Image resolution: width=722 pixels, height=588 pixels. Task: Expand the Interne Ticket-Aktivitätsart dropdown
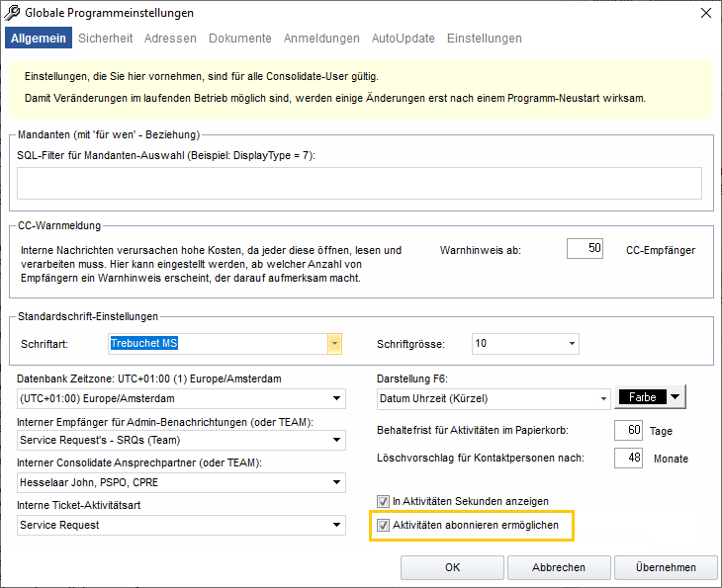pos(338,525)
